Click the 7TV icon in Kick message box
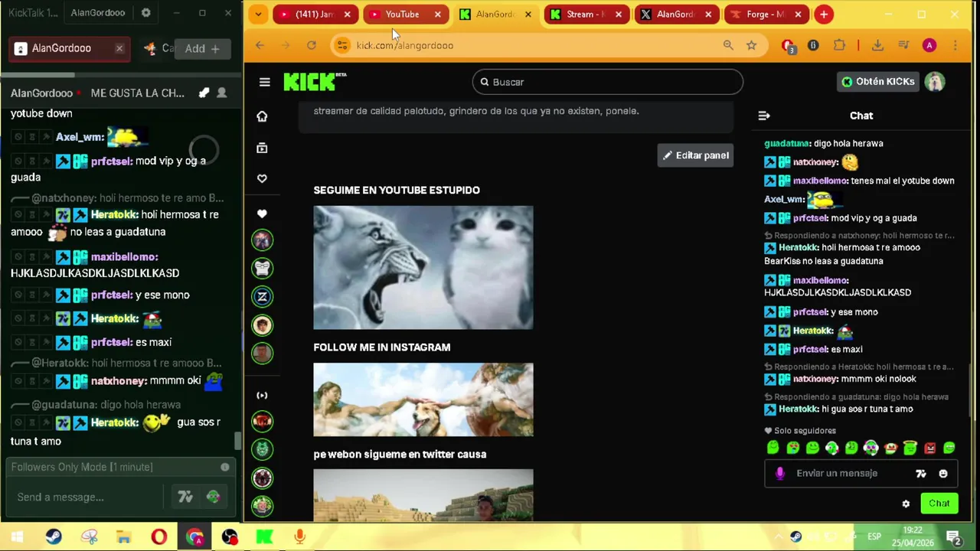 coord(921,474)
